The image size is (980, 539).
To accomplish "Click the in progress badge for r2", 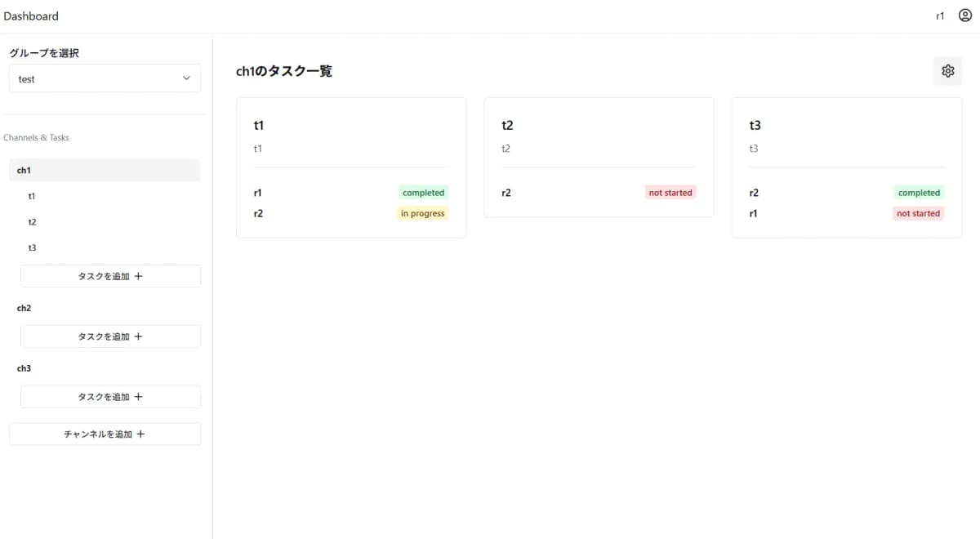I will click(x=422, y=214).
